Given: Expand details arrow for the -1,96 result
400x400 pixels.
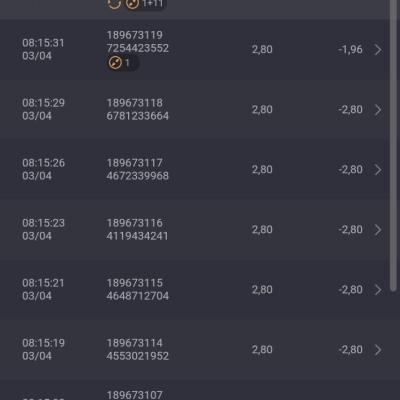Looking at the screenshot, I should click(378, 50).
